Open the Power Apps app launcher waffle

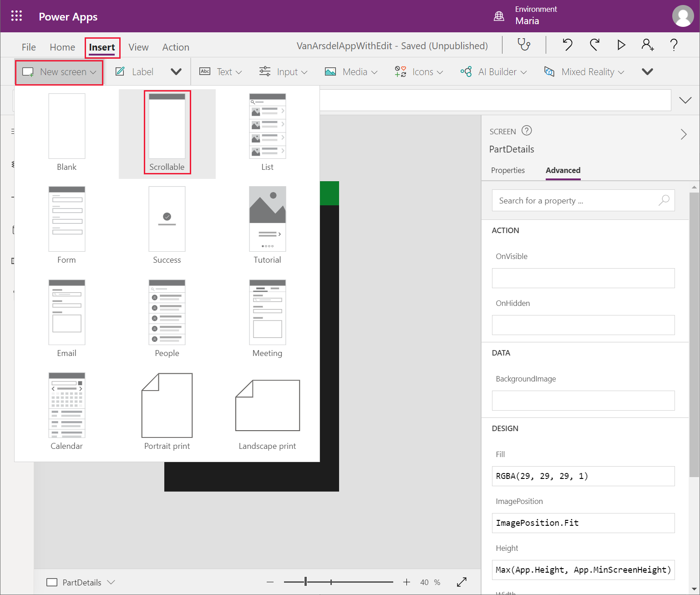pyautogui.click(x=16, y=16)
